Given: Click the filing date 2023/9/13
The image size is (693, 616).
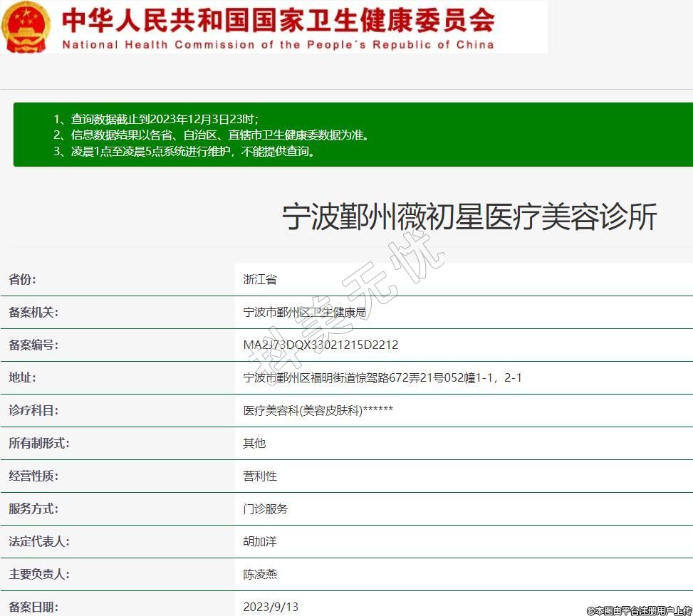Looking at the screenshot, I should point(271,607).
